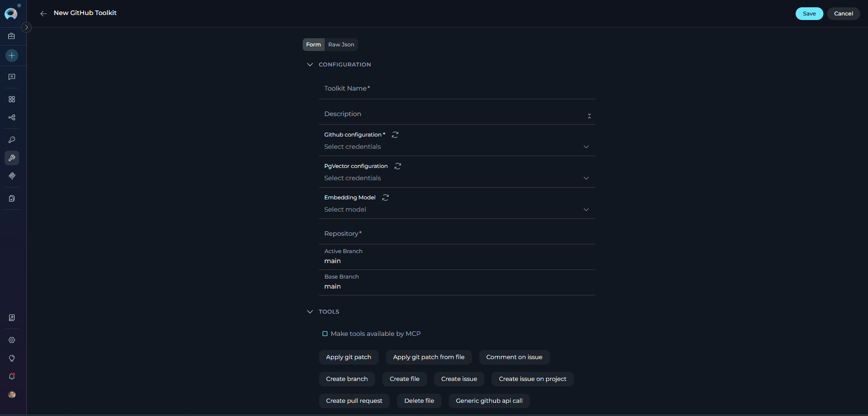Viewport: 868px width, 416px height.
Task: Edit the Base Branch field
Action: click(457, 286)
